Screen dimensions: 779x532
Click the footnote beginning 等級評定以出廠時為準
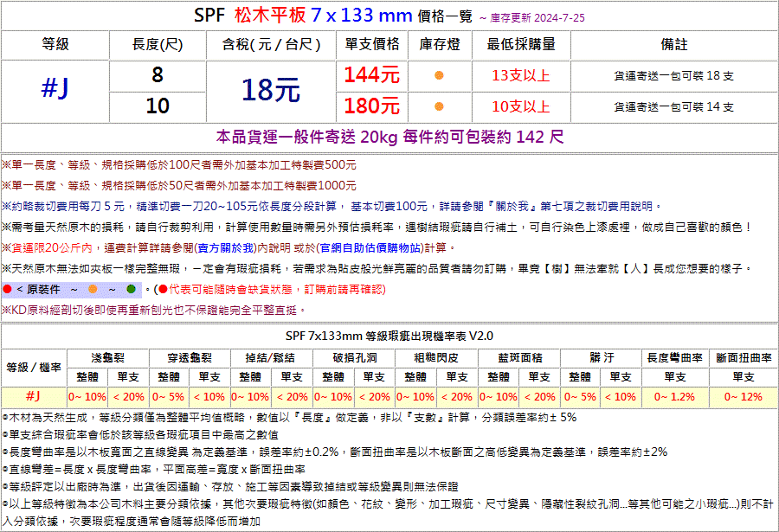click(x=230, y=486)
